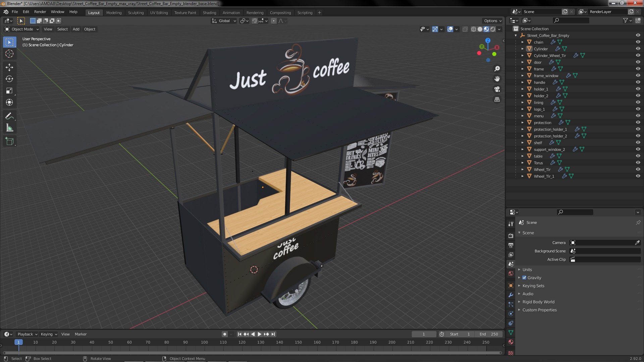Screen dimensions: 644x362
Task: Select the Move tool
Action: [x=9, y=67]
